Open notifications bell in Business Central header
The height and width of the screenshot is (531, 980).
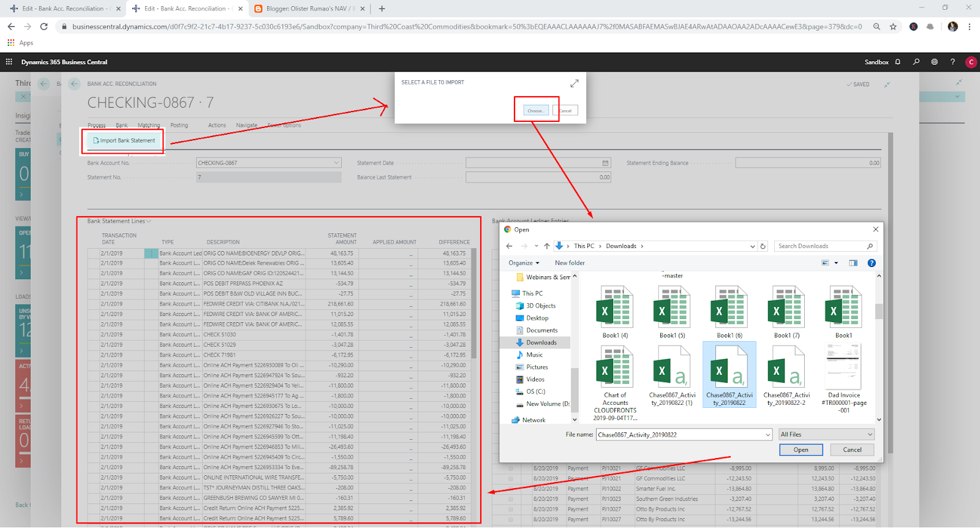tap(898, 62)
